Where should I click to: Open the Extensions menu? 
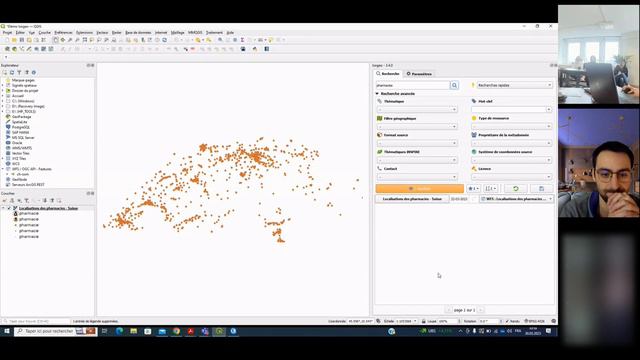click(84, 33)
